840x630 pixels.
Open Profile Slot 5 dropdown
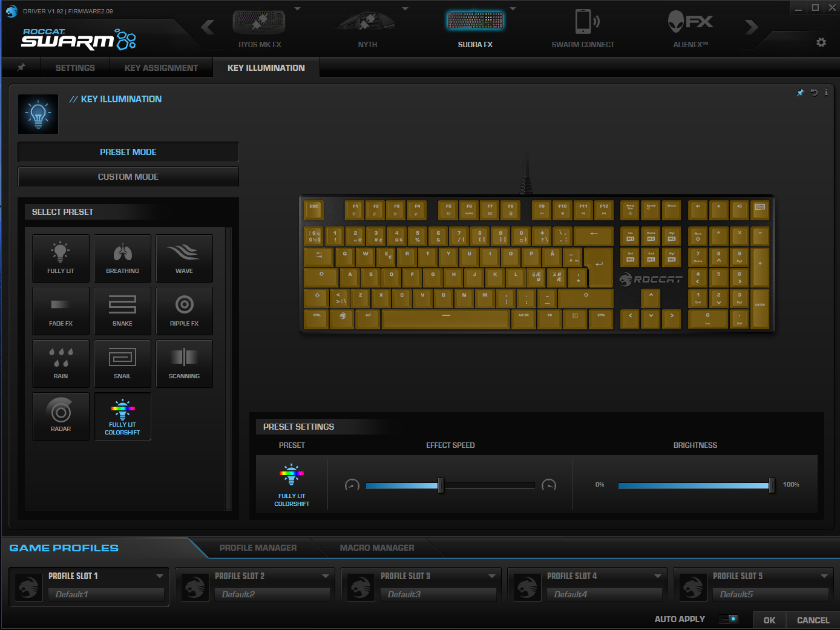click(x=824, y=576)
